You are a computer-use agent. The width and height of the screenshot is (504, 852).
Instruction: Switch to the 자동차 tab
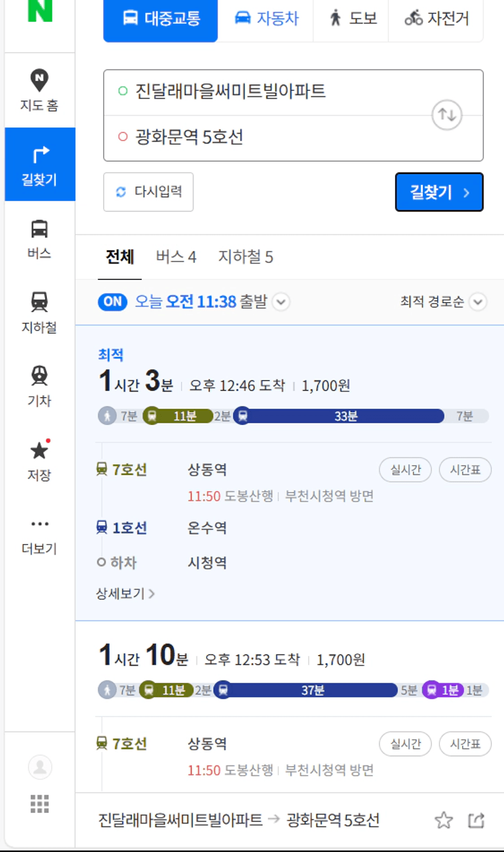click(266, 18)
